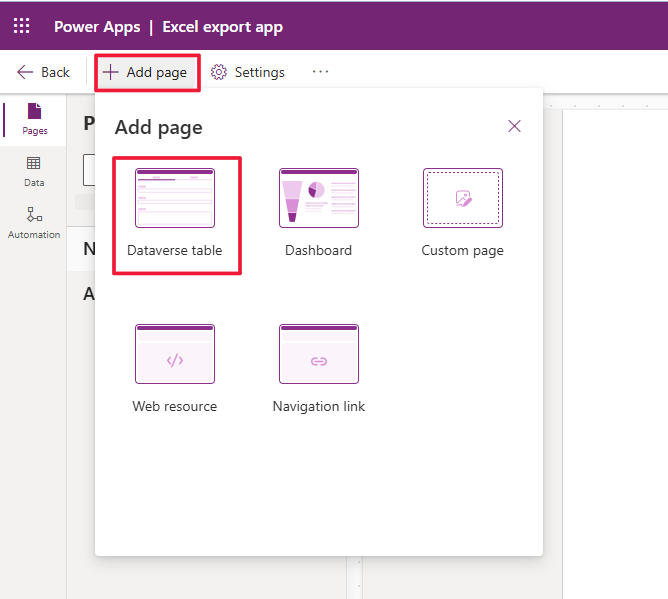Click the Add page button
Viewport: 668px width, 599px height.
pos(146,72)
